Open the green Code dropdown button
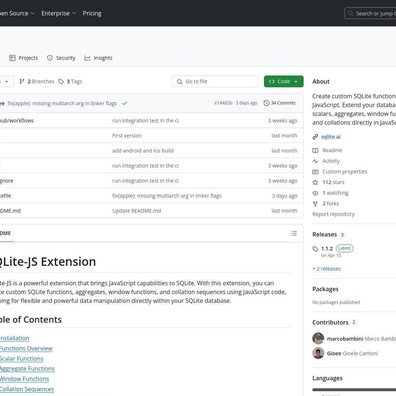The height and width of the screenshot is (396, 396). point(284,81)
